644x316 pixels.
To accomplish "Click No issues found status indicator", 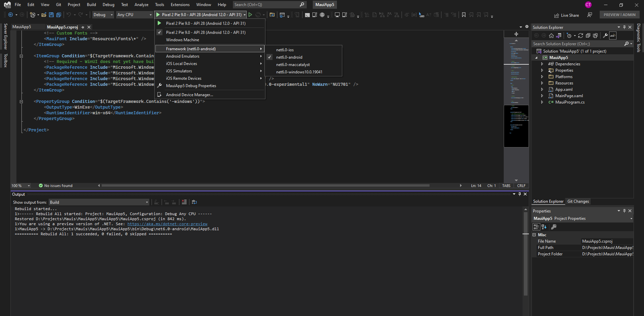I will (56, 186).
